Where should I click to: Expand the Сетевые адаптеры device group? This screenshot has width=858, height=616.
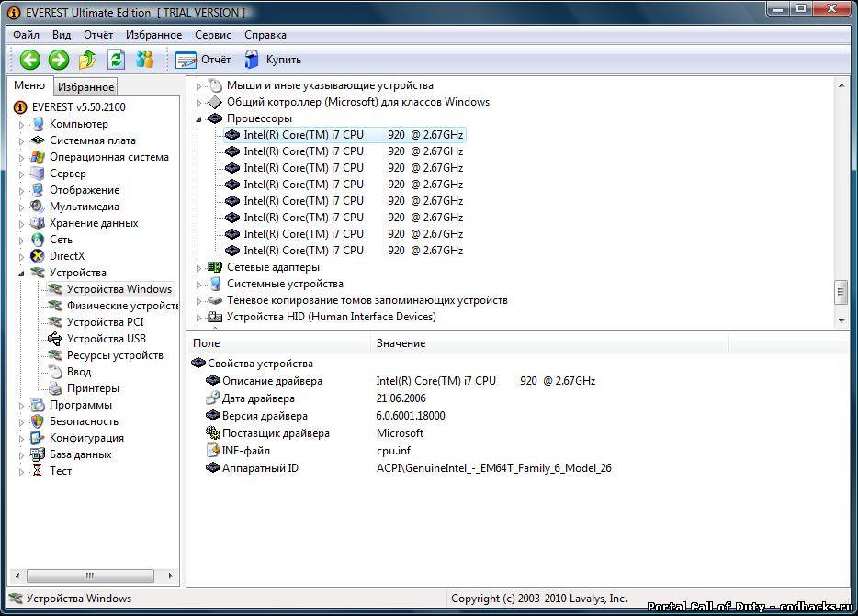[x=199, y=268]
